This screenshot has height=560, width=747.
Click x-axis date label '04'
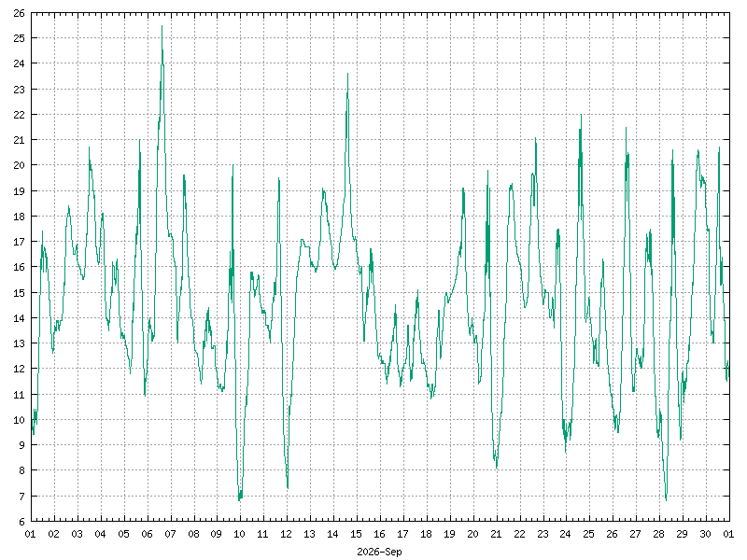[100, 534]
